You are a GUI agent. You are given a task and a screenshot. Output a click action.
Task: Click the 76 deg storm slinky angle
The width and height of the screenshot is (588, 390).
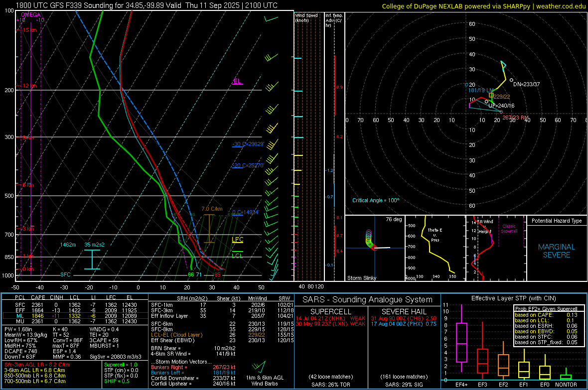click(x=393, y=219)
